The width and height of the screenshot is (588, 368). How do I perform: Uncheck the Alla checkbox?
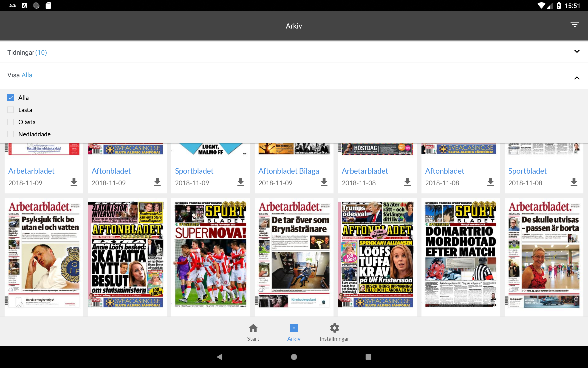[10, 98]
